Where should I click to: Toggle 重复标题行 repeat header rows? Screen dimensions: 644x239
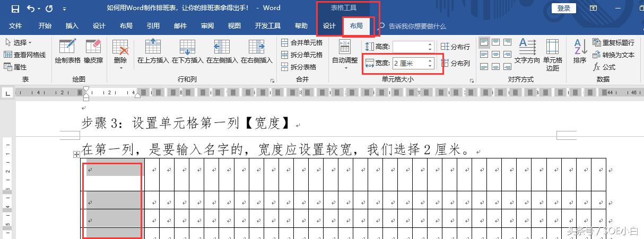click(613, 42)
